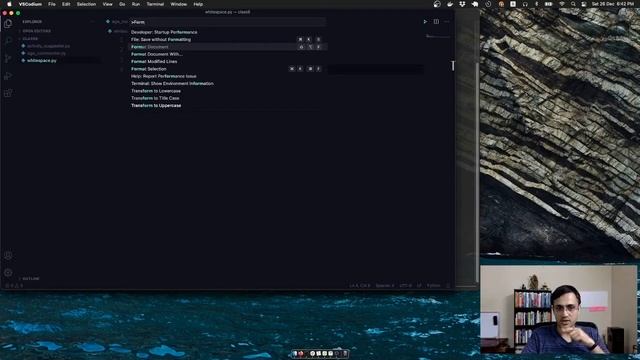Screen dimensions: 640x360
Task: Open the Terminal menu
Action: coord(155,4)
